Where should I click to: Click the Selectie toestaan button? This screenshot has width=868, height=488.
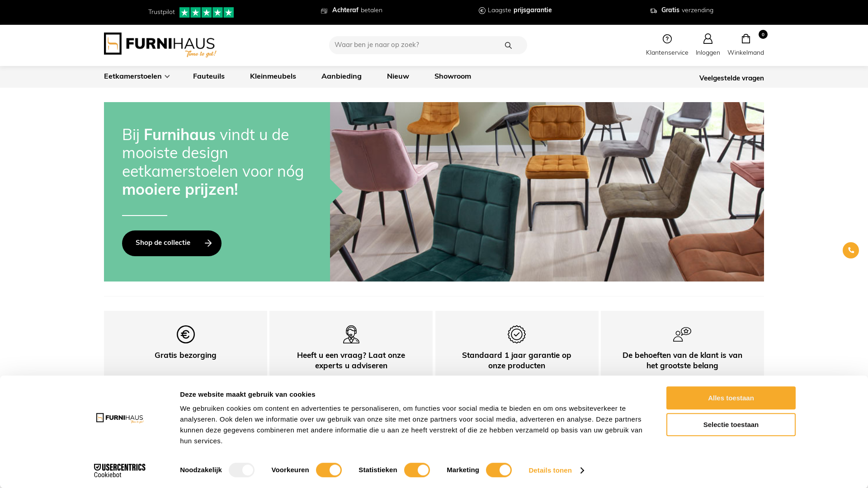pyautogui.click(x=731, y=425)
